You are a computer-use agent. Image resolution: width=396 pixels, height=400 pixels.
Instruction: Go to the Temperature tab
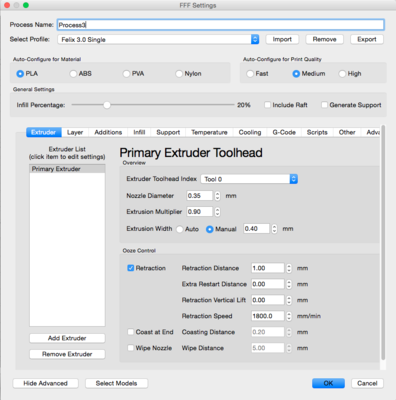[209, 132]
